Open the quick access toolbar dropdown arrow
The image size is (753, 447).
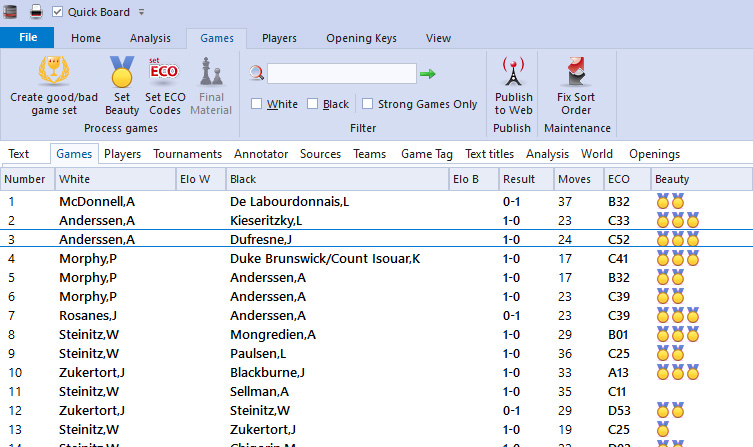141,12
